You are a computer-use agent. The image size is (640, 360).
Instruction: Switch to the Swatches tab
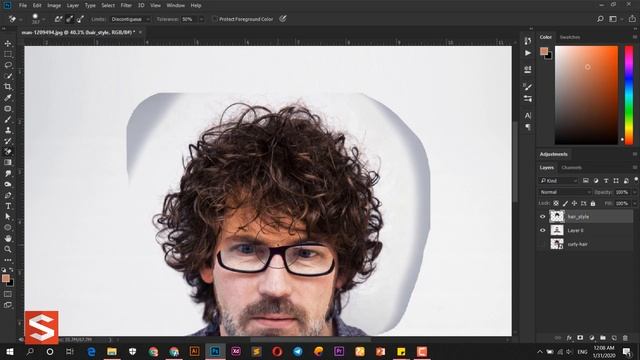570,37
